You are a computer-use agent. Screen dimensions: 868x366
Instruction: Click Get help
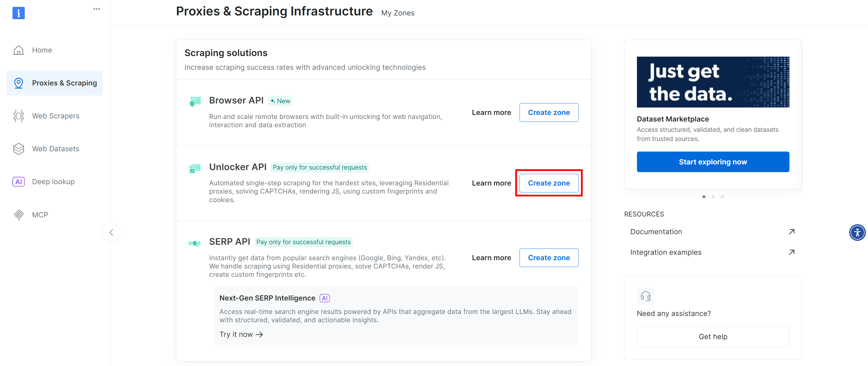713,336
